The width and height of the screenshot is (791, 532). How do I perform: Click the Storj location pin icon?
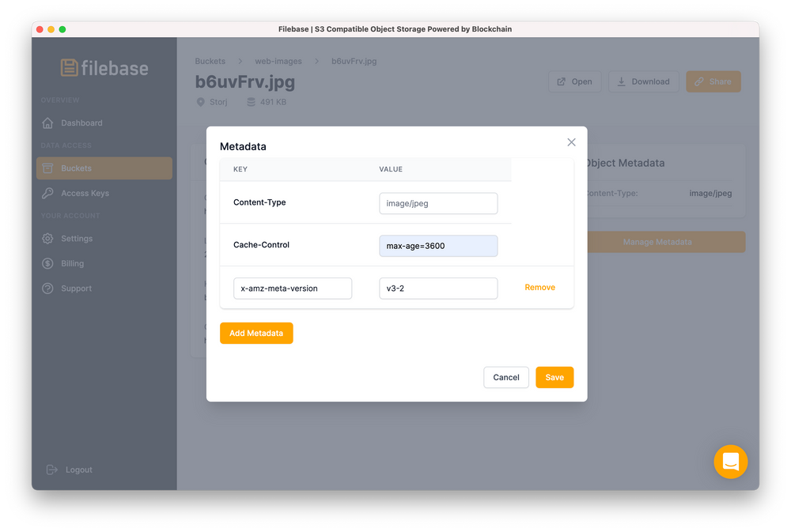tap(201, 101)
